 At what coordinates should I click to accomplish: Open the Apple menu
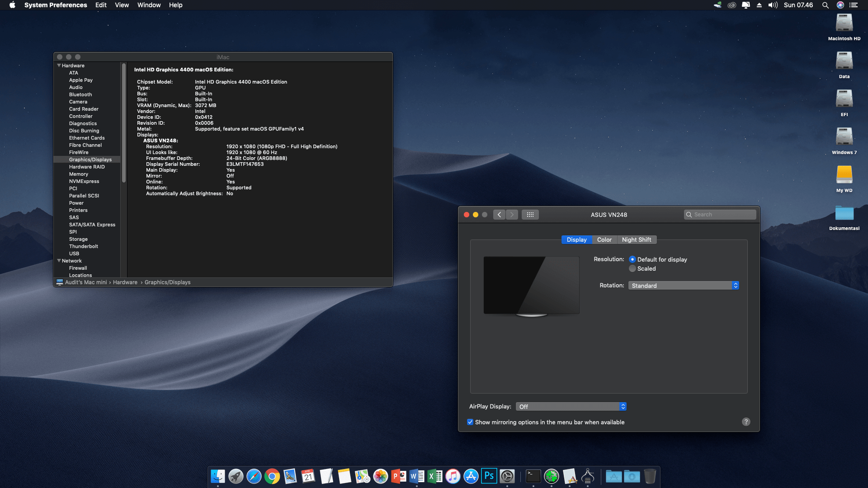(12, 5)
